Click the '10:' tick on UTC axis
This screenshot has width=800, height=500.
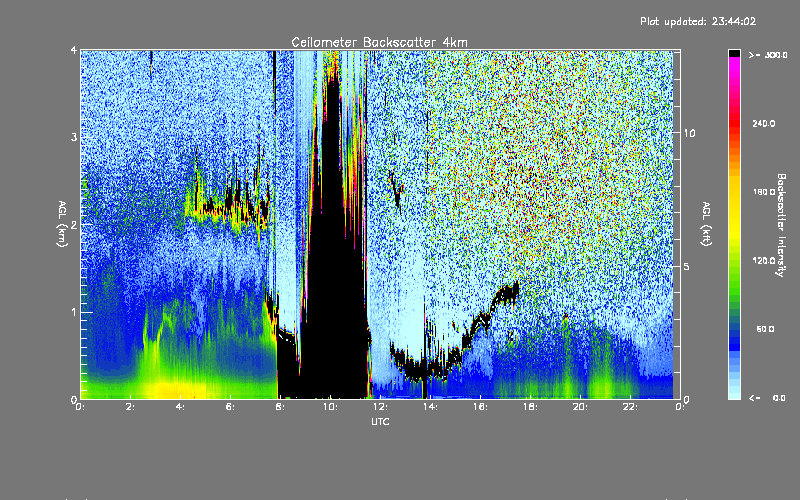(330, 407)
